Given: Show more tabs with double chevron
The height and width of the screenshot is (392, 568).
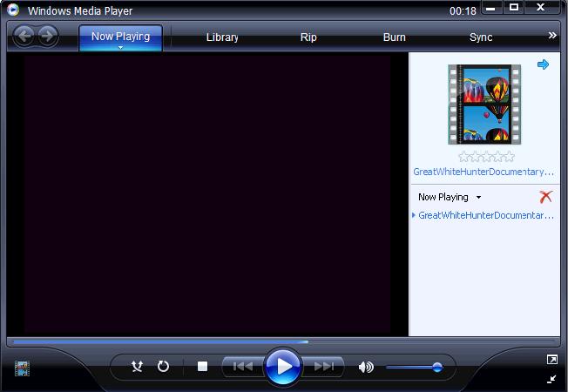Looking at the screenshot, I should [552, 36].
